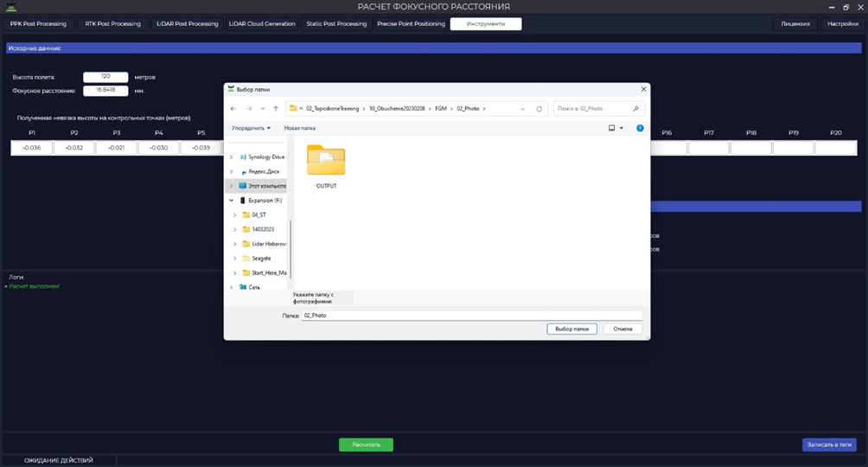Expand the Start_Here_Ma folder node
Image resolution: width=868 pixels, height=467 pixels.
(235, 272)
